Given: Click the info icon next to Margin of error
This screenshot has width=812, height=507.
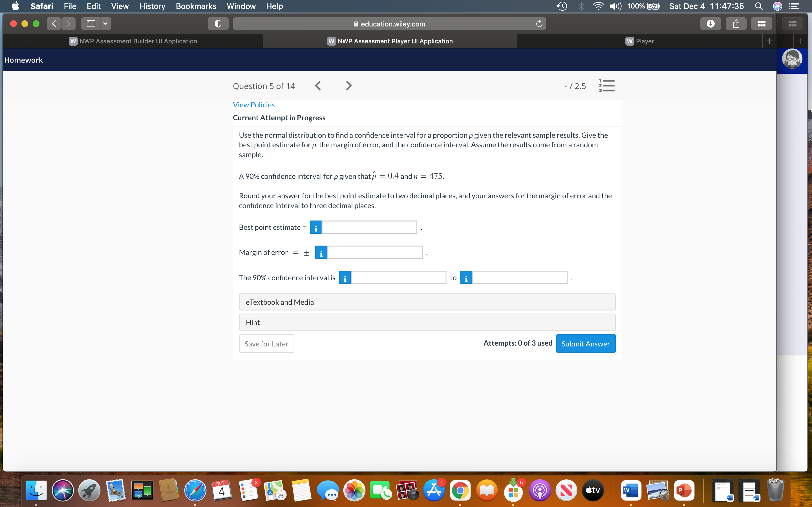Looking at the screenshot, I should tap(321, 252).
